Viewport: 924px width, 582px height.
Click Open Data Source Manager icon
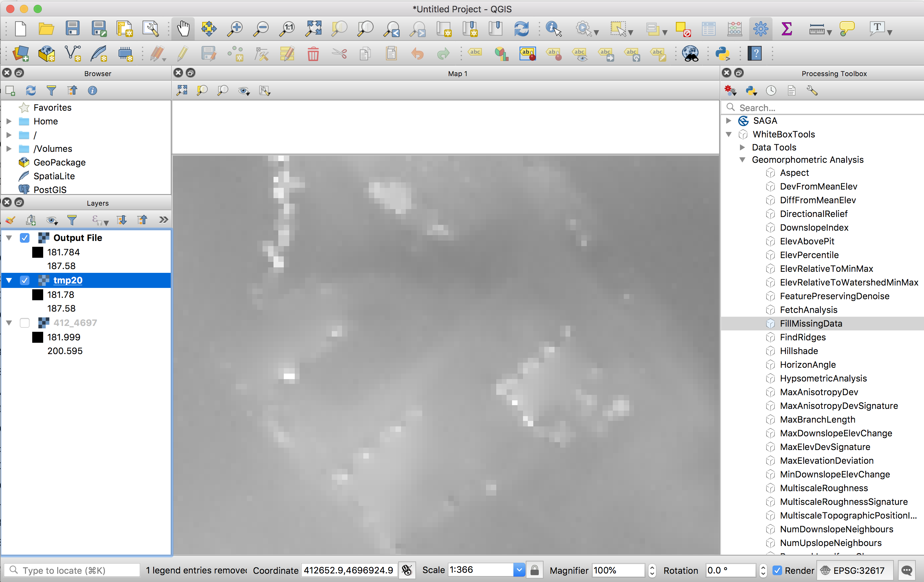[20, 53]
